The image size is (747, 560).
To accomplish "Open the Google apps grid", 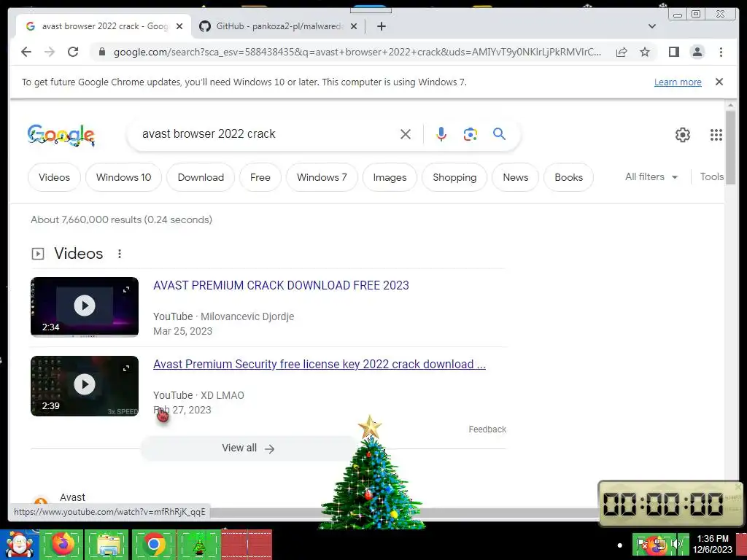I will pos(716,135).
